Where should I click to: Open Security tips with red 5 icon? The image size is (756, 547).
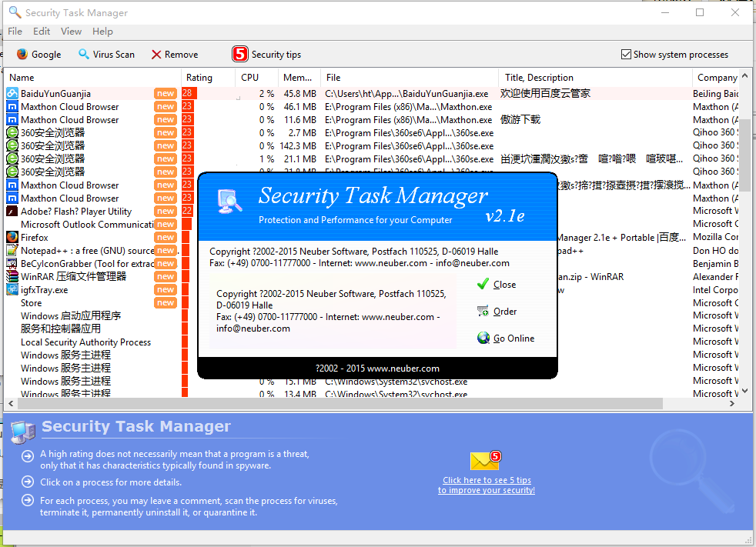(240, 55)
